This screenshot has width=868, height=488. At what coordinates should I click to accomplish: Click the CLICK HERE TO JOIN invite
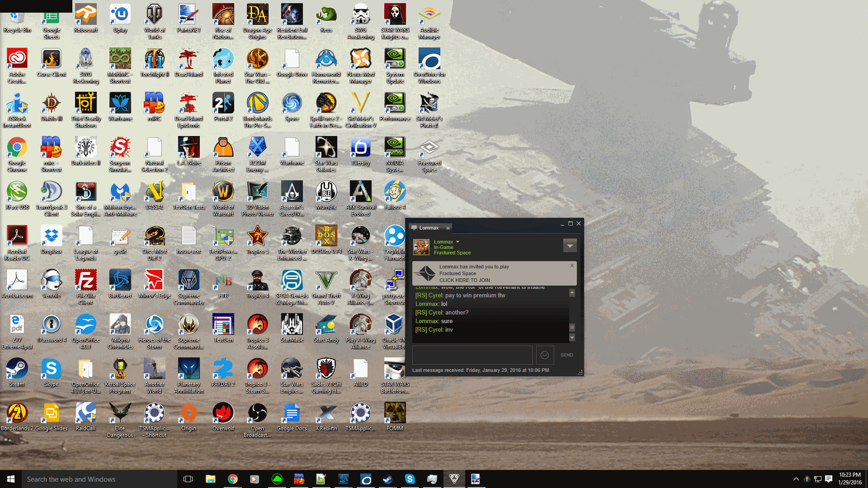[464, 280]
